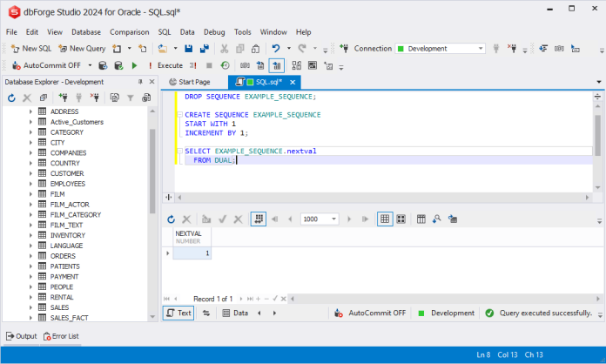Open the Output panel
Viewport: 606px width, 364px height.
(22, 336)
